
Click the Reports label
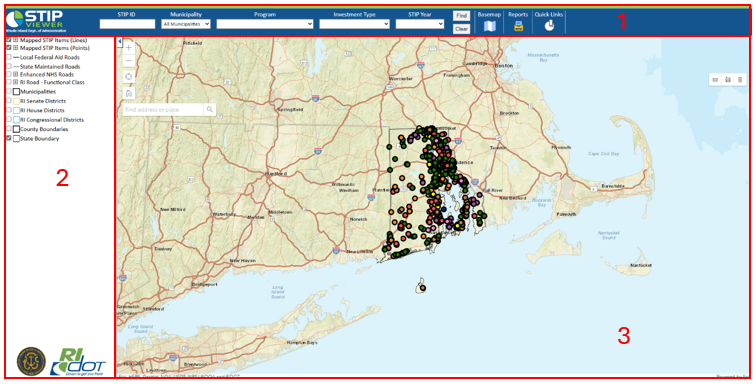coord(518,14)
